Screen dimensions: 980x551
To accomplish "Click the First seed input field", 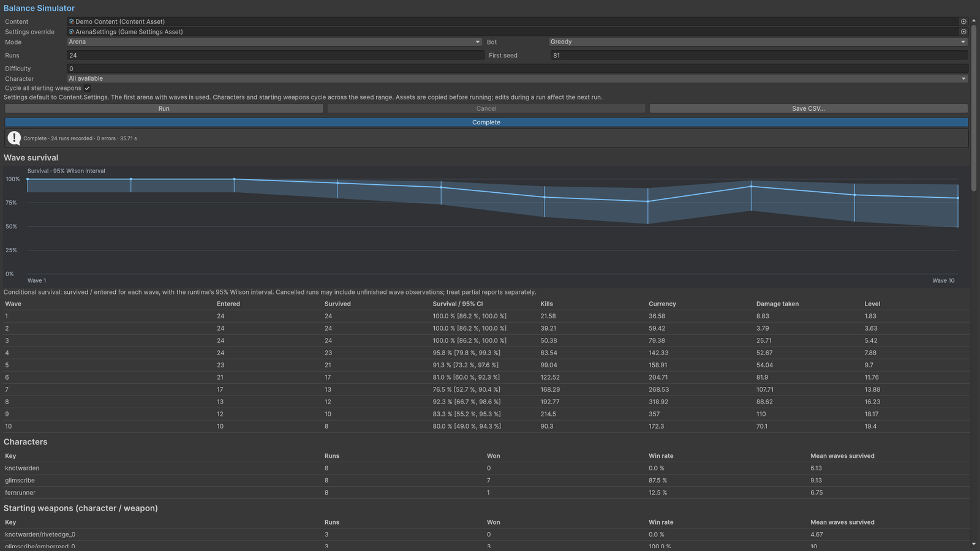I will pyautogui.click(x=759, y=55).
